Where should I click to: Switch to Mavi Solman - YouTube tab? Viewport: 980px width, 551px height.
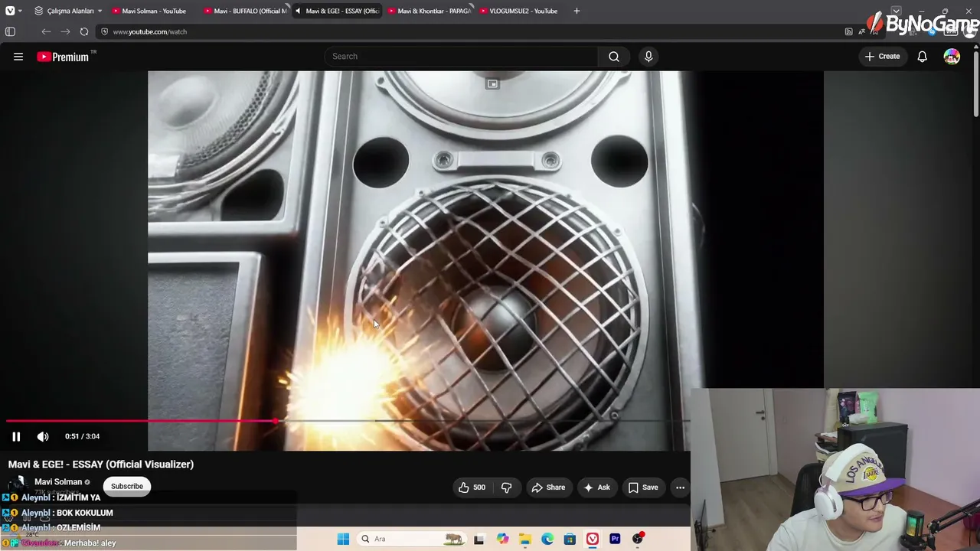[153, 11]
